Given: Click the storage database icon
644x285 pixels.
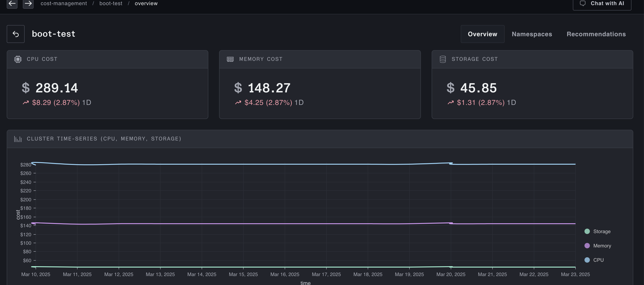Looking at the screenshot, I should [x=443, y=59].
